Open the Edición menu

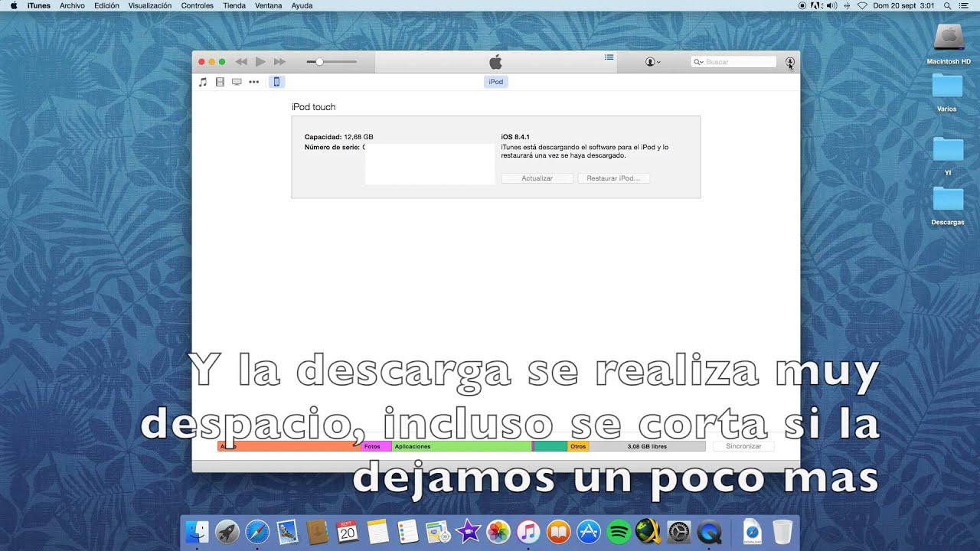tap(106, 5)
